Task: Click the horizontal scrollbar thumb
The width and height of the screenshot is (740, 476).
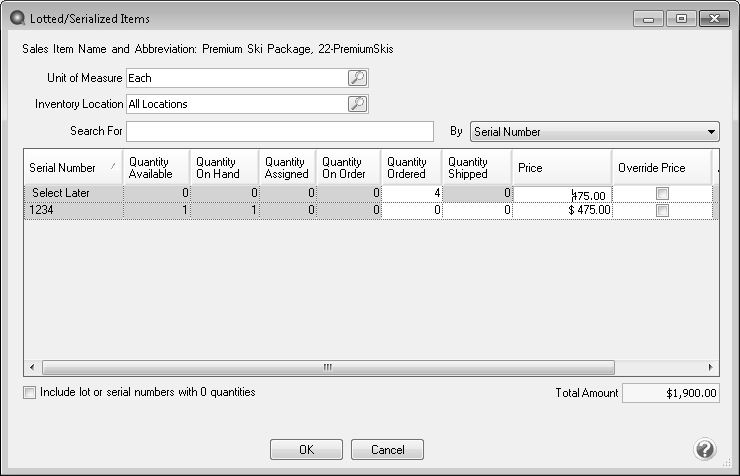Action: coord(328,367)
